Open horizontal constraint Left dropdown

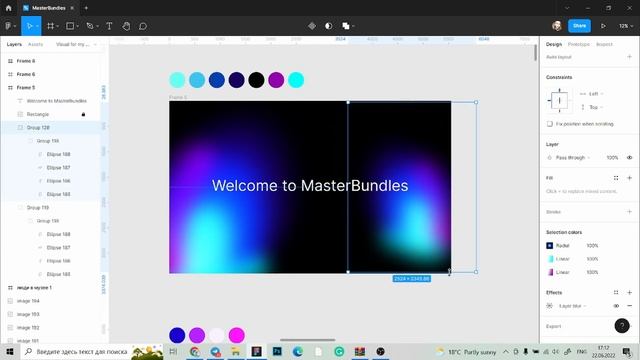point(591,94)
